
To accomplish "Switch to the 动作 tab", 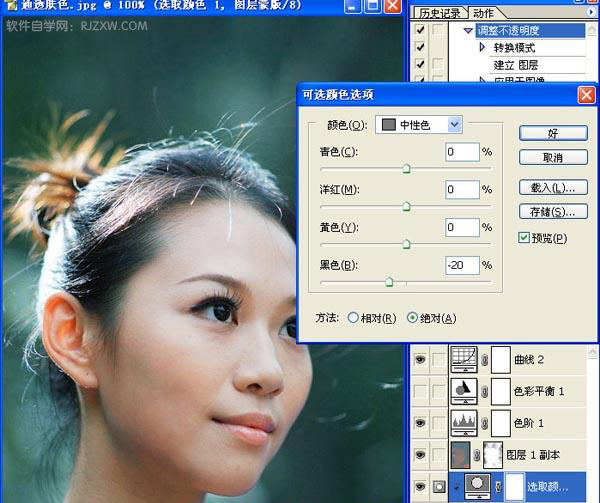I will pos(483,13).
